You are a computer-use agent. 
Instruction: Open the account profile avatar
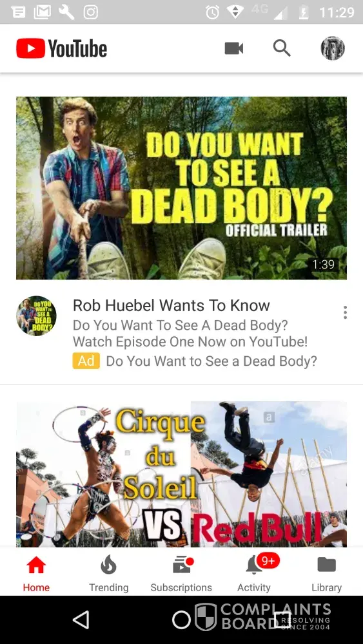333,48
